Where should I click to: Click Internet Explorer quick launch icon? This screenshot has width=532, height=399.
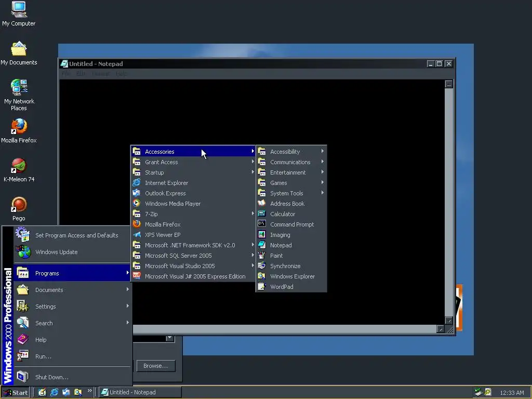click(x=54, y=392)
